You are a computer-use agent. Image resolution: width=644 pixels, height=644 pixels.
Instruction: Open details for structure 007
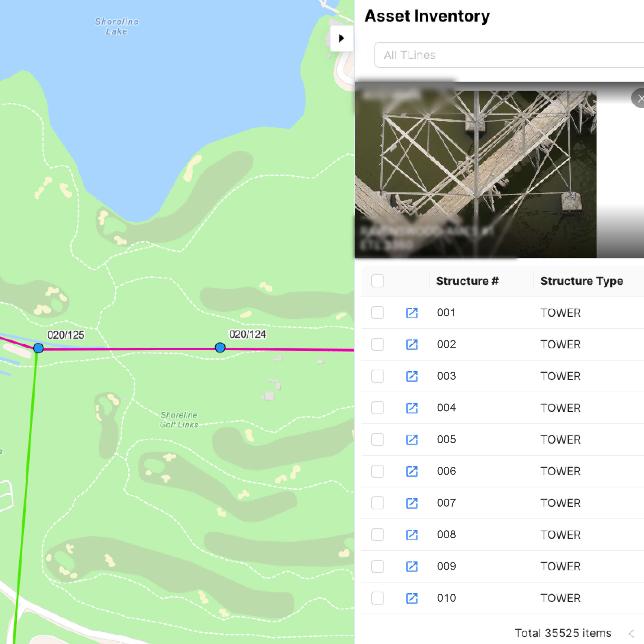coord(412,503)
